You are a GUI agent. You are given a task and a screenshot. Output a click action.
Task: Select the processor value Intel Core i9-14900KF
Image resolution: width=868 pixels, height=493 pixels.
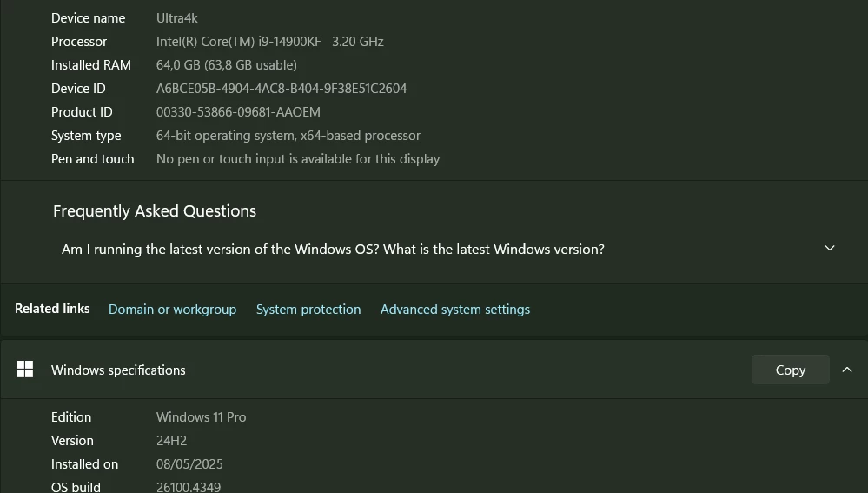pos(269,42)
